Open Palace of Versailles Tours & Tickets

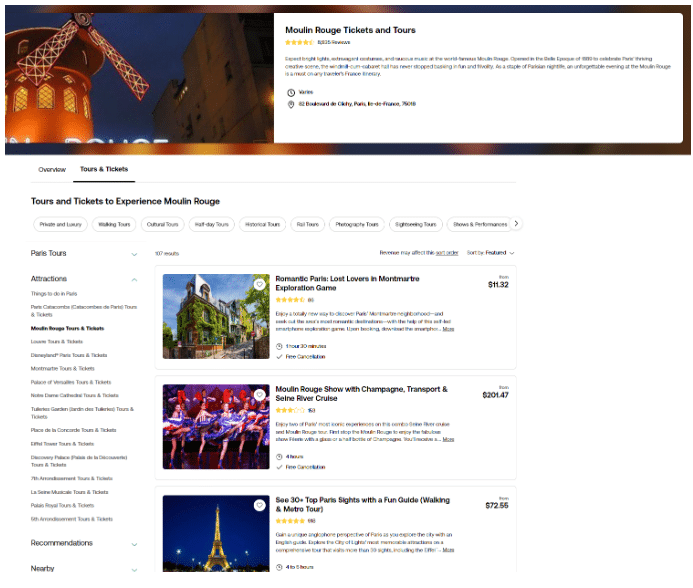[x=71, y=382]
